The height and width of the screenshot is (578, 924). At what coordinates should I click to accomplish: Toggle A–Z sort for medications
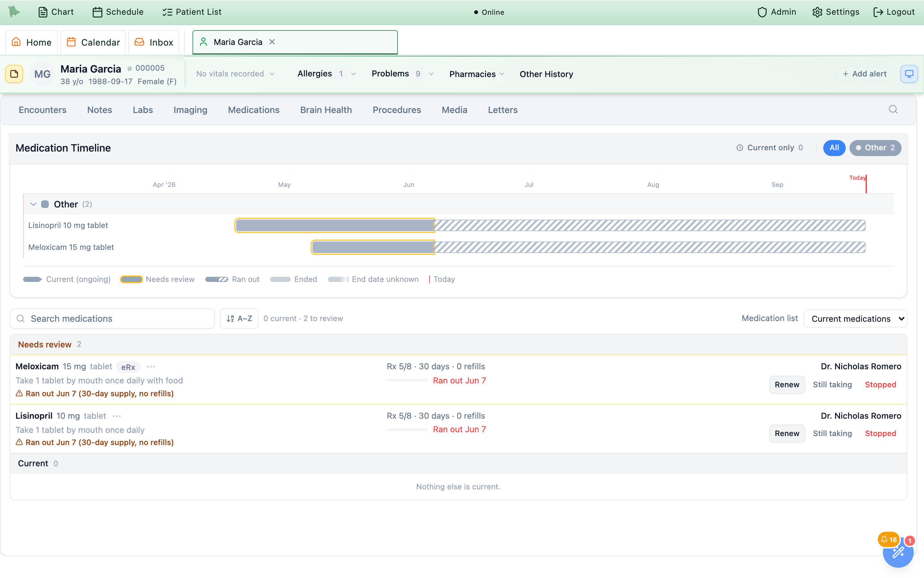[x=239, y=319]
